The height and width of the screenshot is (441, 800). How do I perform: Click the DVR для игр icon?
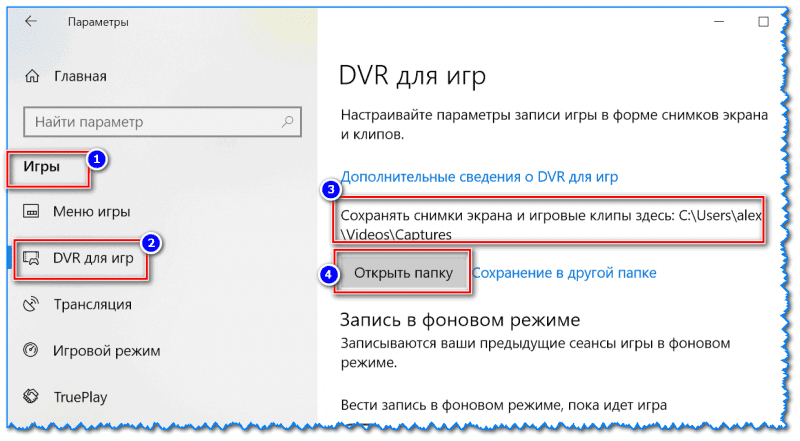[31, 258]
